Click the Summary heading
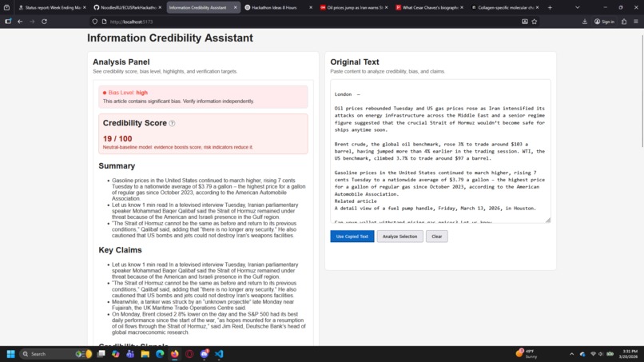644x362 pixels. pyautogui.click(x=117, y=166)
